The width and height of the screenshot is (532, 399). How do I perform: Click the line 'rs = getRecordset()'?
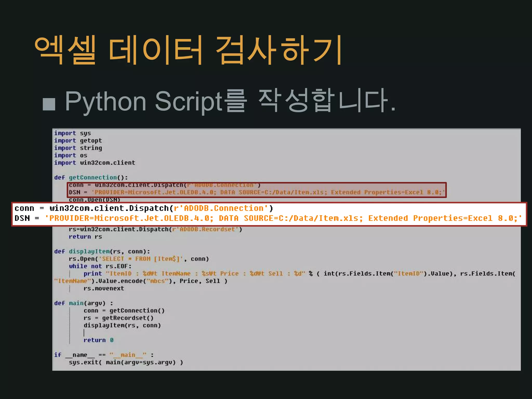(118, 318)
